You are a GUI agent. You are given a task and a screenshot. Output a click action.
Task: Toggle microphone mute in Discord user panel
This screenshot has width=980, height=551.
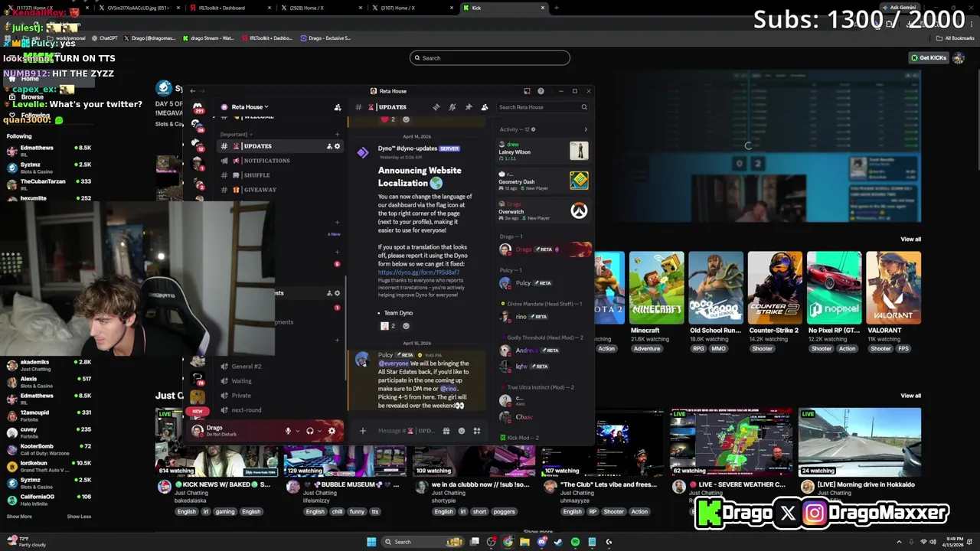[289, 431]
